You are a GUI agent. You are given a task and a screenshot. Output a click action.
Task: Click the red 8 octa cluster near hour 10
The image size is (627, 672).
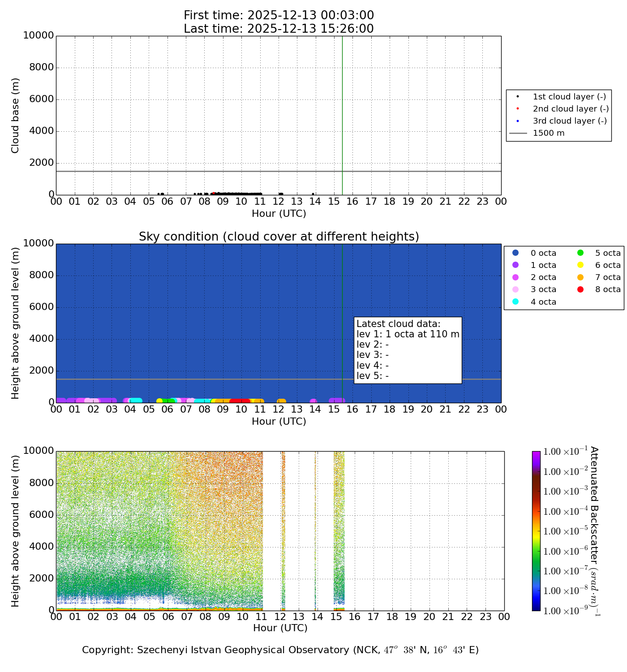240,401
